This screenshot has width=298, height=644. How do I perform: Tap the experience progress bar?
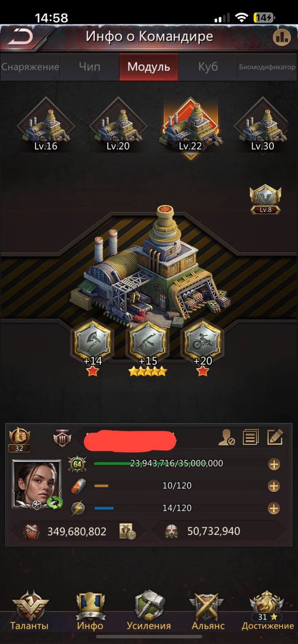click(x=176, y=463)
